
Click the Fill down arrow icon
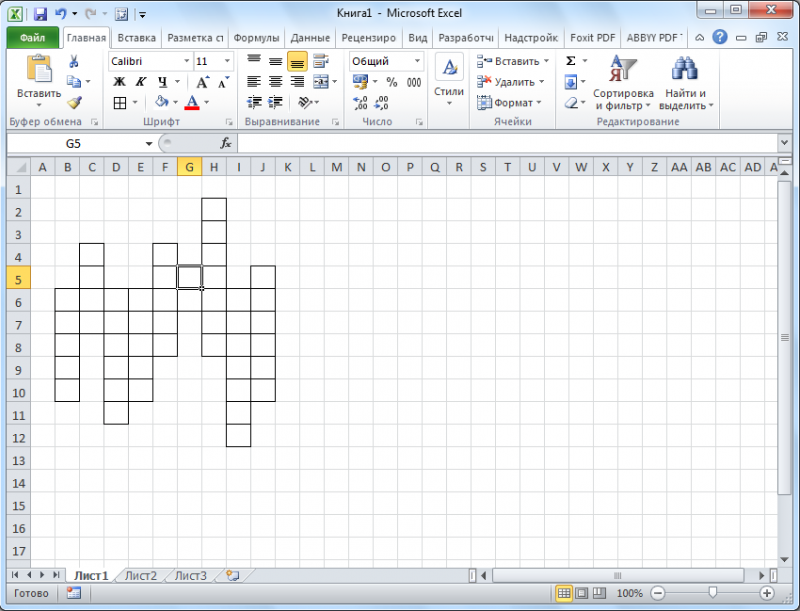[x=571, y=82]
